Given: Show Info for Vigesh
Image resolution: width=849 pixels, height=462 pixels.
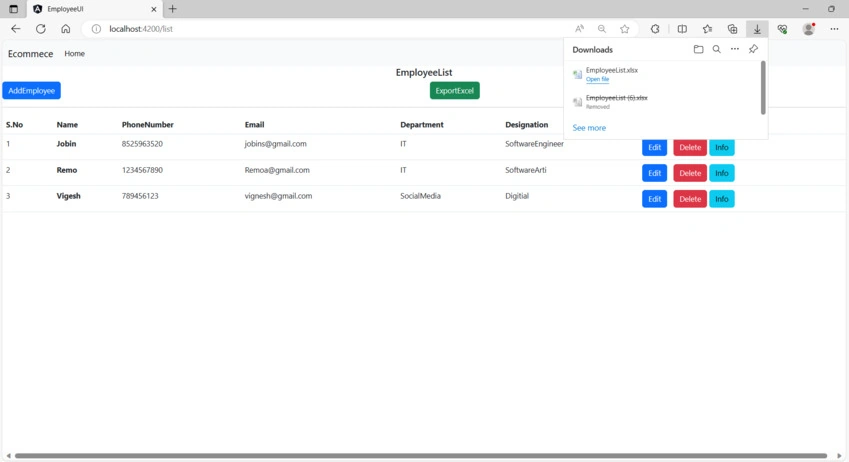Looking at the screenshot, I should click(x=721, y=199).
